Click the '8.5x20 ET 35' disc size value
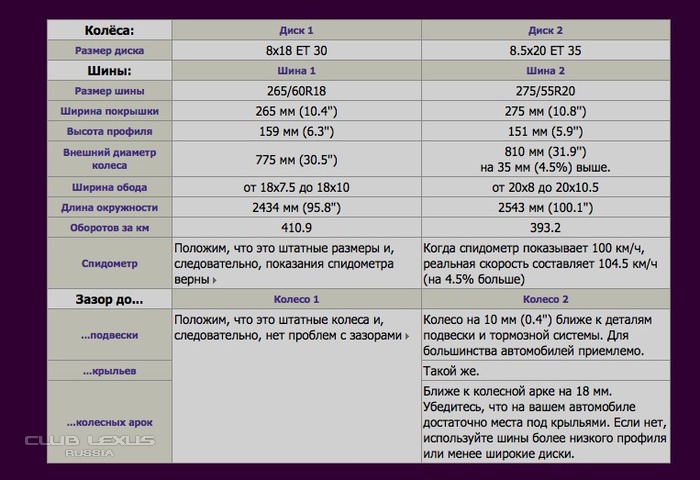This screenshot has height=480, width=700. click(545, 50)
